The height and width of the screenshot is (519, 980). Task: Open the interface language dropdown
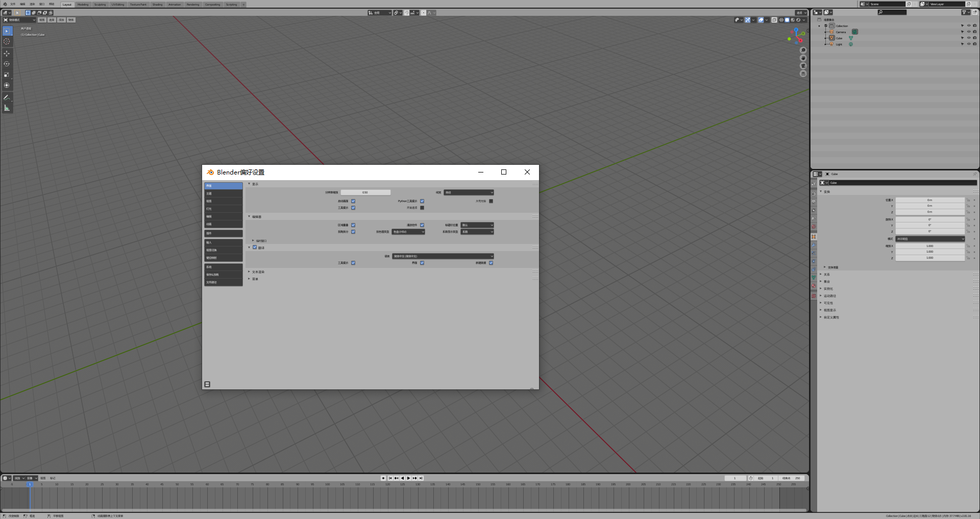tap(443, 256)
